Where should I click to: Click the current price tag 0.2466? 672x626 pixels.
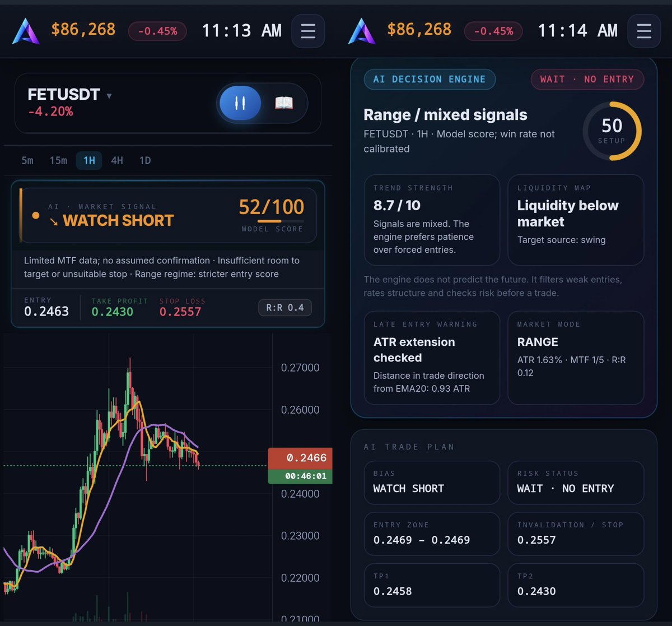(300, 458)
